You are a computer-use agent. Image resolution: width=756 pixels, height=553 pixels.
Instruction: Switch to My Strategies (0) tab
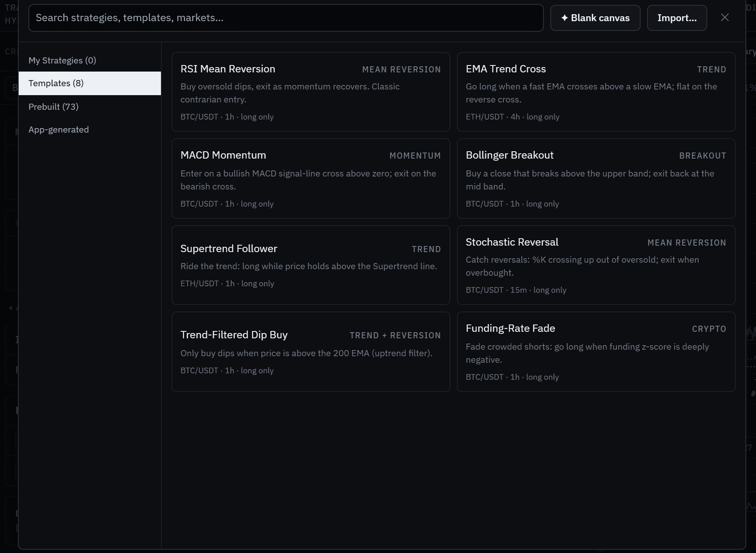[x=90, y=61]
